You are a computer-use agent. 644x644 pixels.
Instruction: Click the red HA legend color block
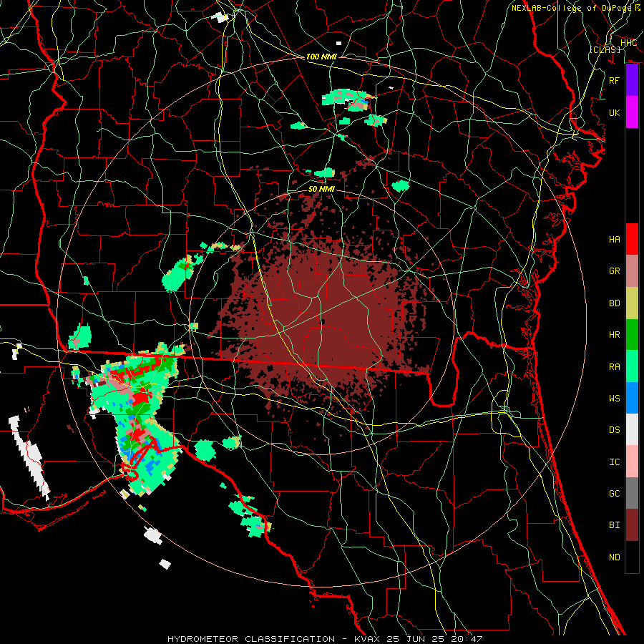coord(632,239)
